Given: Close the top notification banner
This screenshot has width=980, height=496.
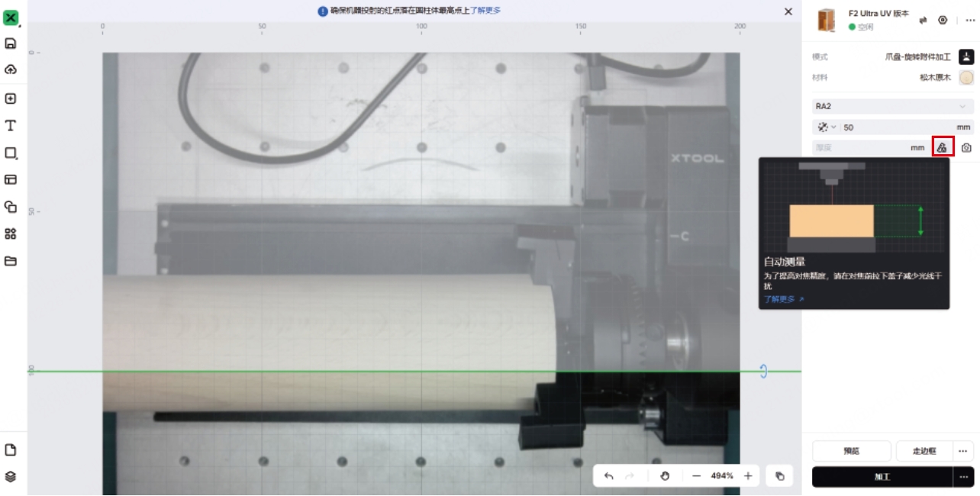Looking at the screenshot, I should (788, 11).
